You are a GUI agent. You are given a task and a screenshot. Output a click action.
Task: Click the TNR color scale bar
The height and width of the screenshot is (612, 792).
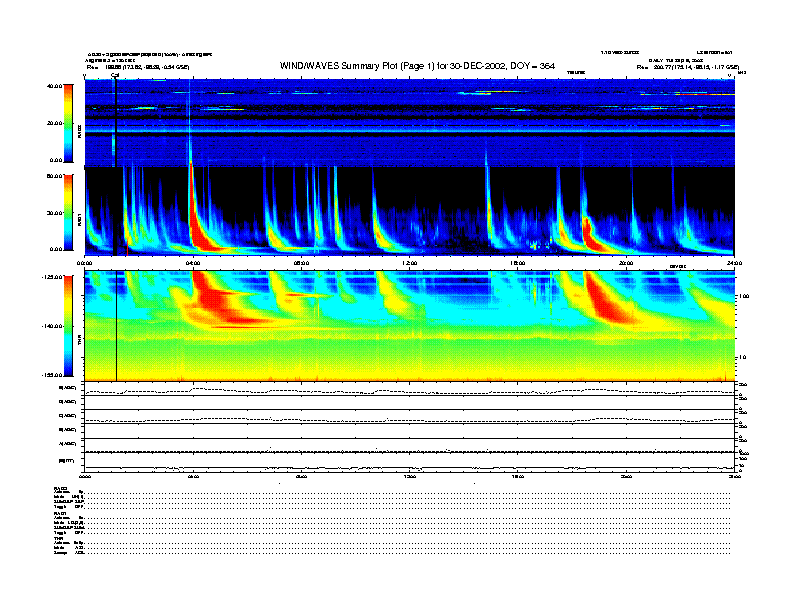tap(68, 326)
